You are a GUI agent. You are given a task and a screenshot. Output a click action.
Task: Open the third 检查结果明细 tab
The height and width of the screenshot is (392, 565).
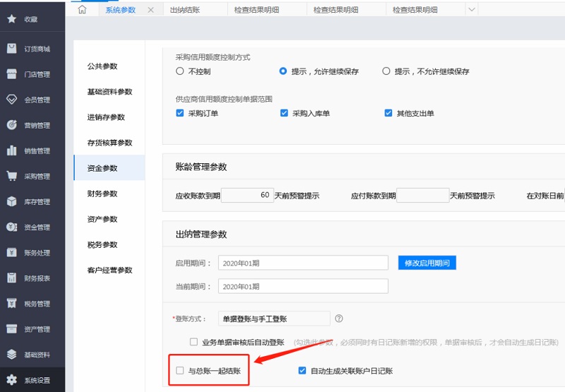tap(415, 10)
